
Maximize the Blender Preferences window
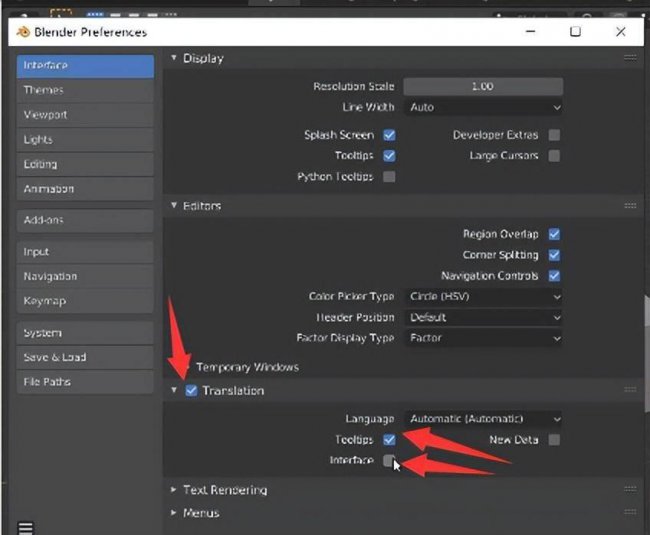tap(575, 31)
